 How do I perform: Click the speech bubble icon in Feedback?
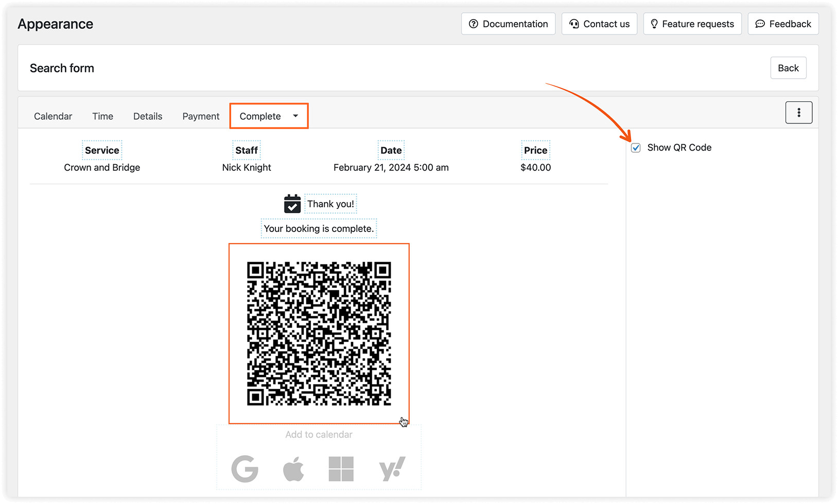(x=760, y=24)
